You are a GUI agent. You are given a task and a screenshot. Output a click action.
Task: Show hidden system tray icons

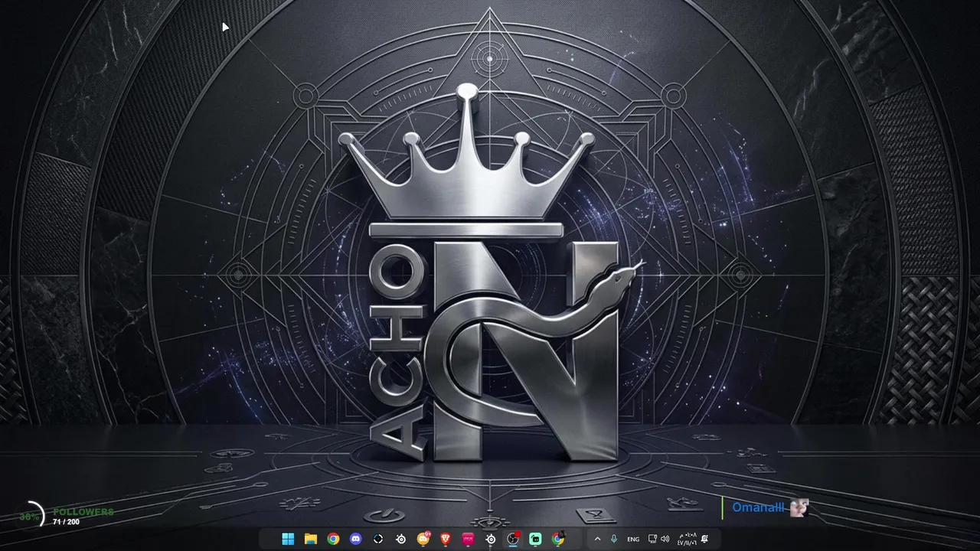(x=597, y=539)
